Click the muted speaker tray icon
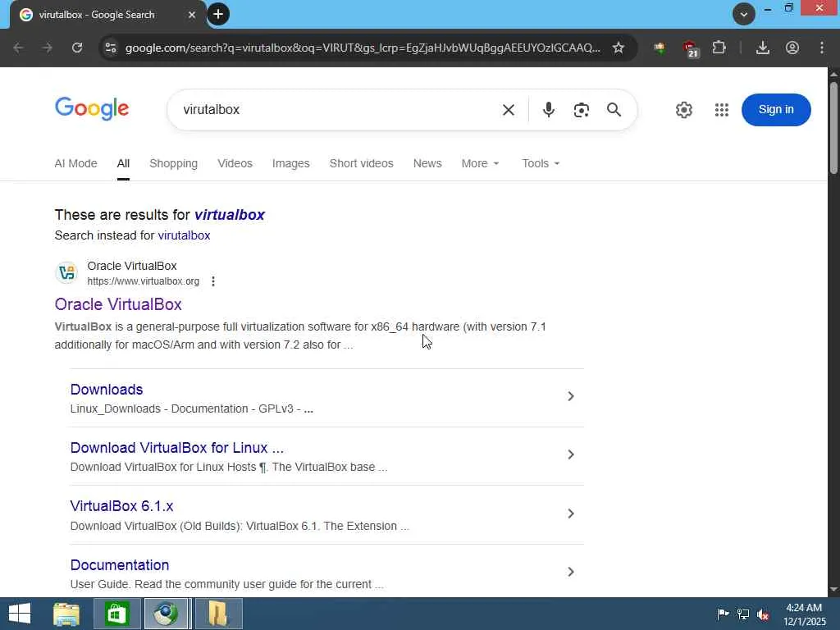 coord(763,614)
